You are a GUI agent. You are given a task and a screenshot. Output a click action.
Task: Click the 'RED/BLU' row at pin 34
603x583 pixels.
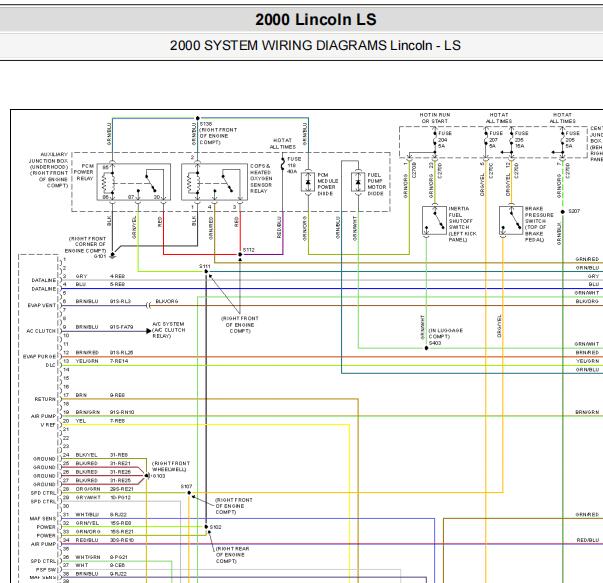click(x=105, y=540)
